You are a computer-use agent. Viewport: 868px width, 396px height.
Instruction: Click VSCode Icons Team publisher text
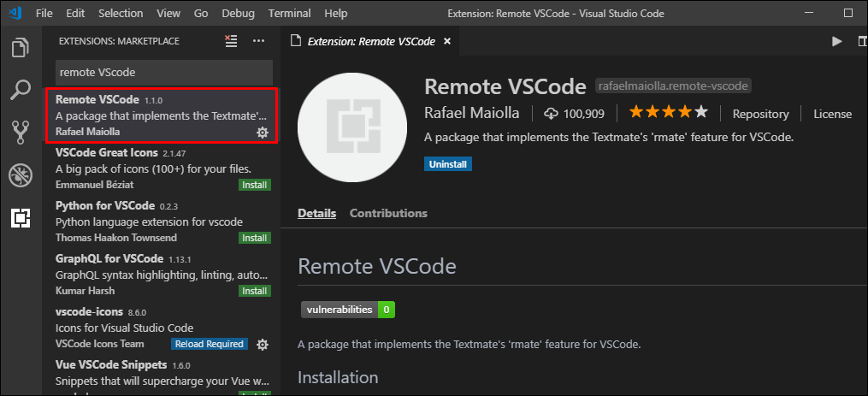point(100,344)
